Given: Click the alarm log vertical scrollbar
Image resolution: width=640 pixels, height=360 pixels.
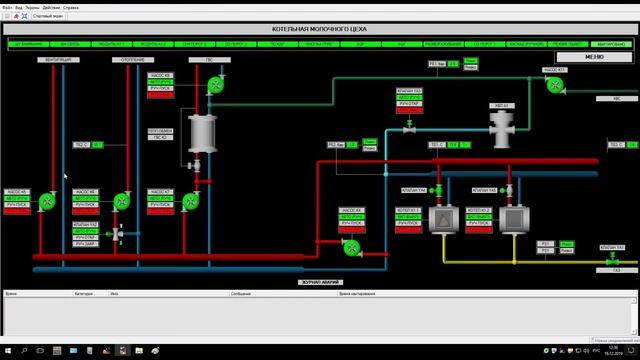Looking at the screenshot, I should pyautogui.click(x=634, y=316).
